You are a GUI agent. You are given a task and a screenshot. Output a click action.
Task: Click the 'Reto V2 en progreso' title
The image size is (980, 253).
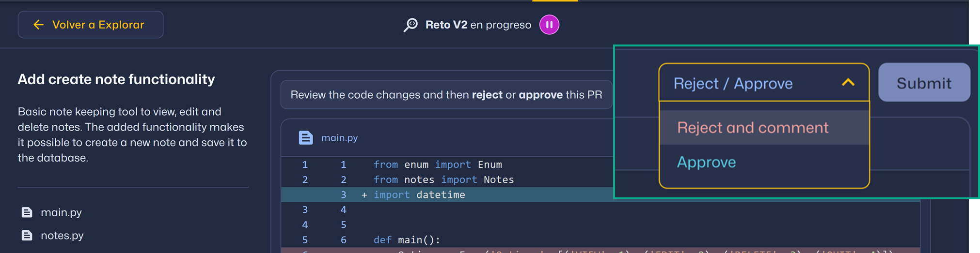[478, 25]
